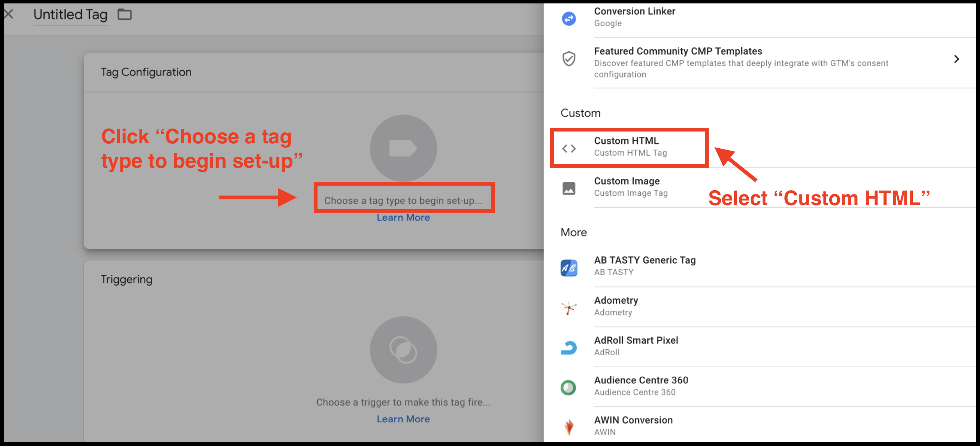Select Custom Image tag type
980x446 pixels.
pyautogui.click(x=627, y=186)
